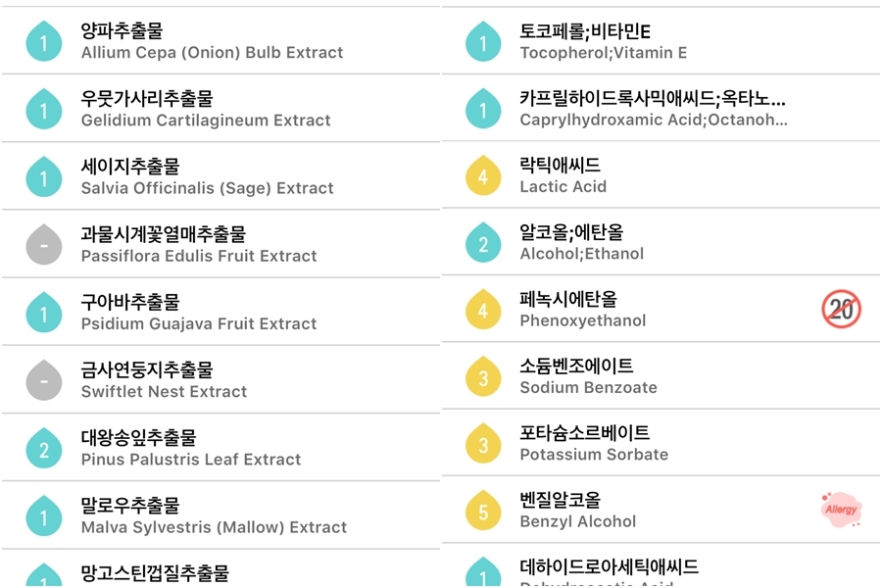Click the Allergy badge next to Benzyl Alcohol

tap(841, 510)
